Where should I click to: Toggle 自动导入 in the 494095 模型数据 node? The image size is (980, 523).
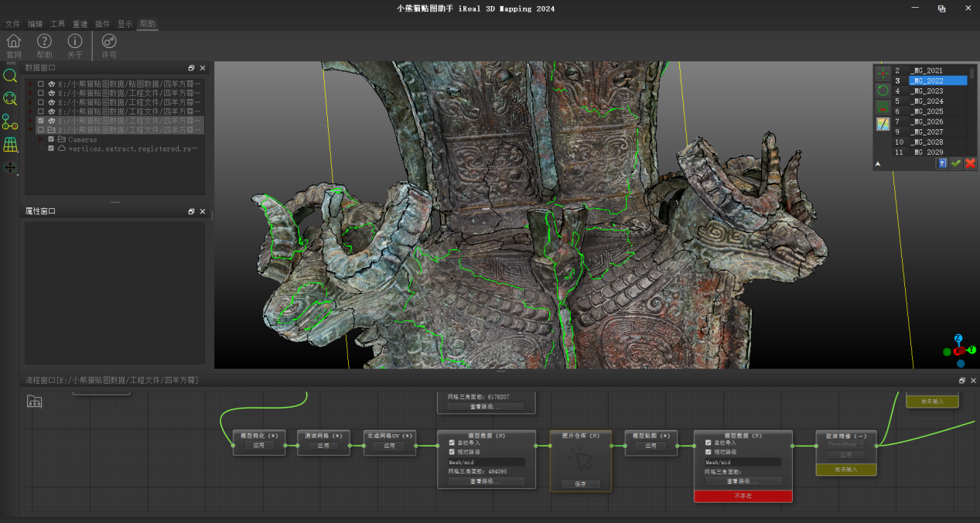(x=452, y=443)
